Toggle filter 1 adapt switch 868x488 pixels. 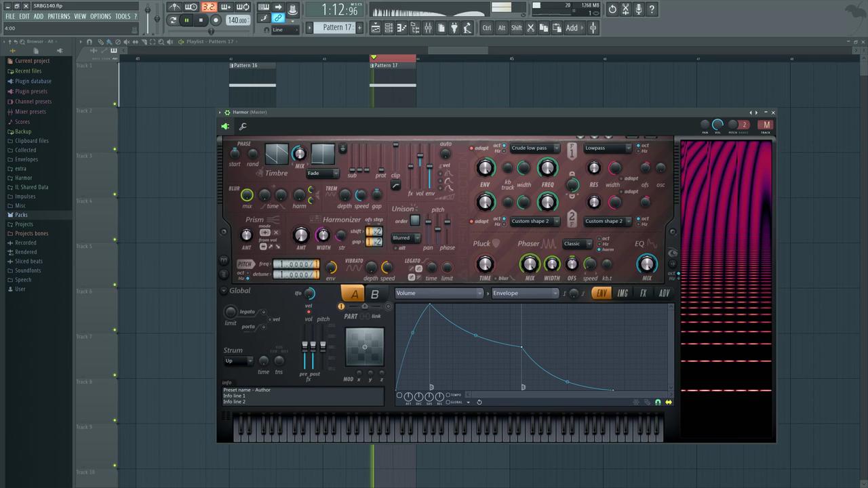coord(472,148)
